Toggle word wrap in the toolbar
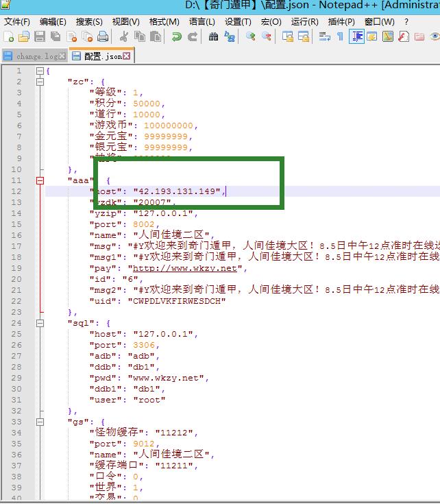This screenshot has width=440, height=504. coord(325,37)
